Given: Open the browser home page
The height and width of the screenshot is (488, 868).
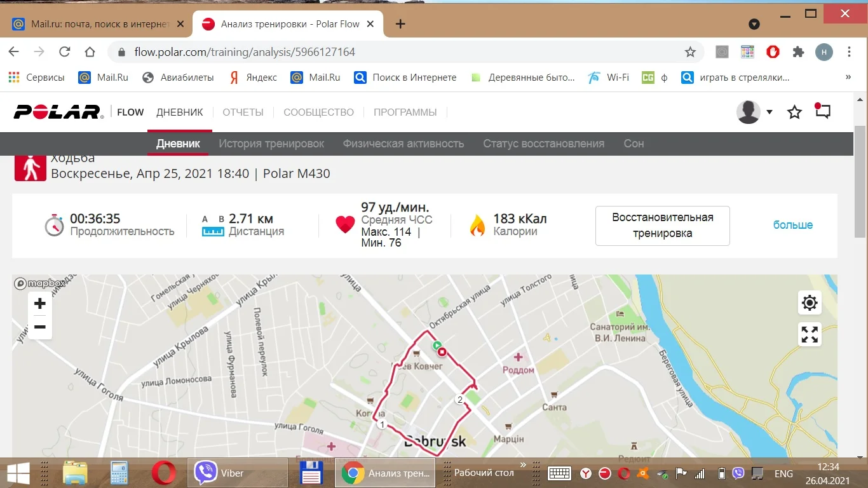Looking at the screenshot, I should (x=90, y=52).
